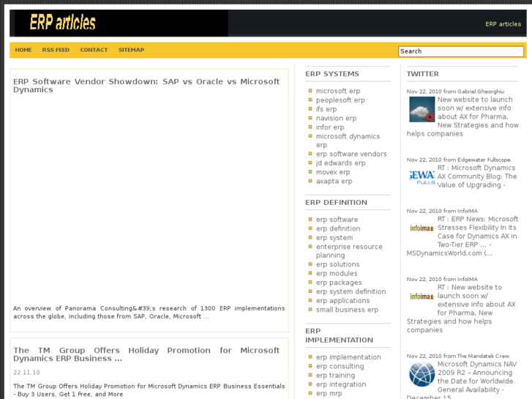Open the erp integration link
532x399 pixels.
(341, 384)
